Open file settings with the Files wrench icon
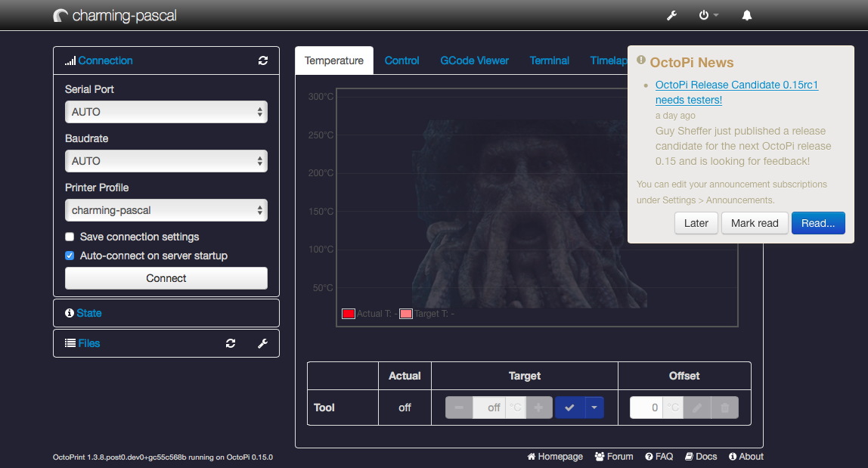Image resolution: width=868 pixels, height=468 pixels. 263,343
